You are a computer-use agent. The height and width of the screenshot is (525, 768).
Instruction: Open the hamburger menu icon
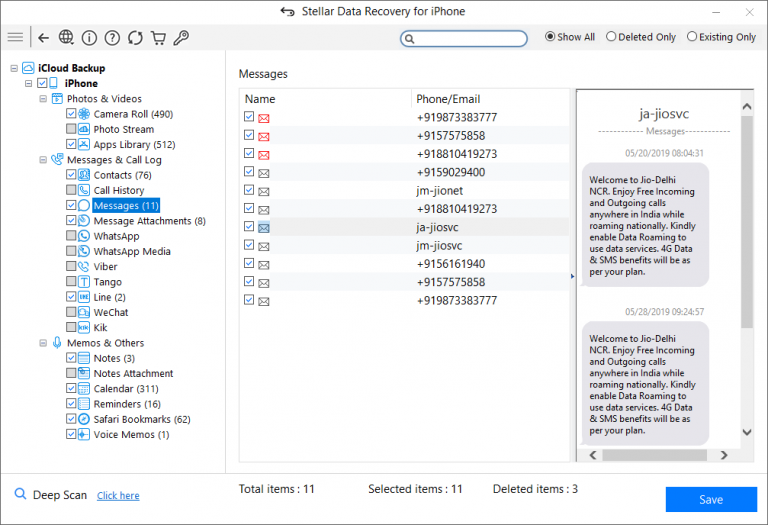tap(15, 37)
